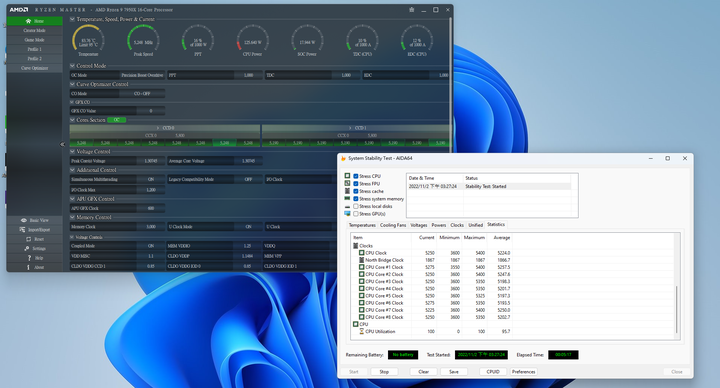Click the chip icon of North Bridge Clock row

click(362, 260)
